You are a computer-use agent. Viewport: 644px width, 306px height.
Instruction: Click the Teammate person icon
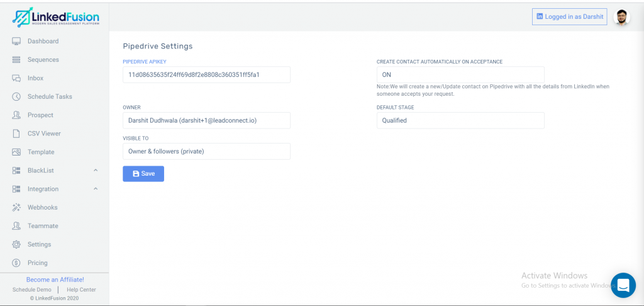tap(16, 226)
